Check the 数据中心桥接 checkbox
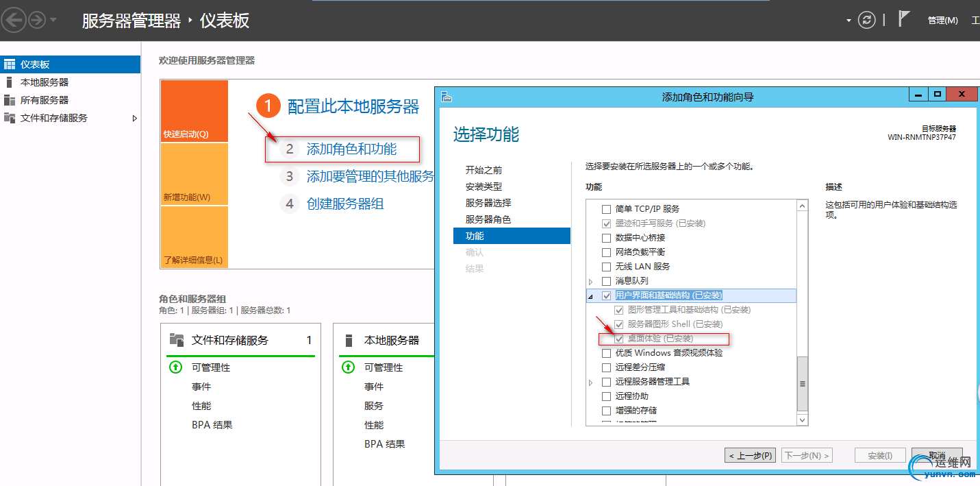 pyautogui.click(x=606, y=238)
